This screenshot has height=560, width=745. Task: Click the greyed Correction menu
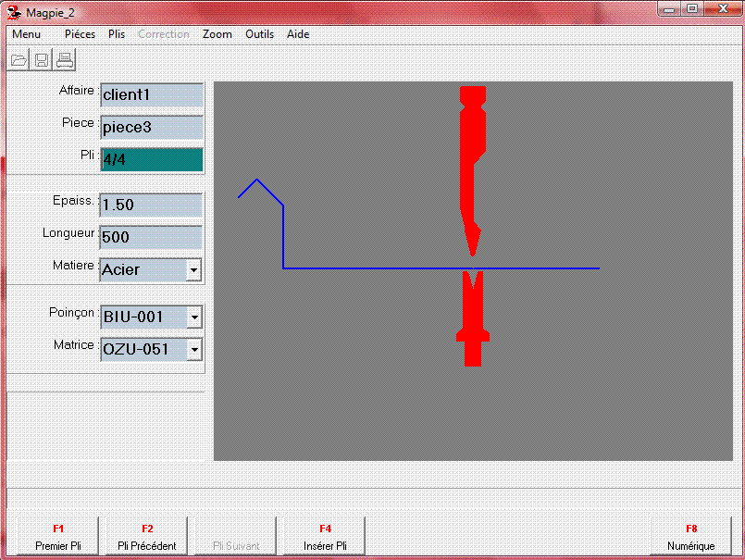point(164,34)
